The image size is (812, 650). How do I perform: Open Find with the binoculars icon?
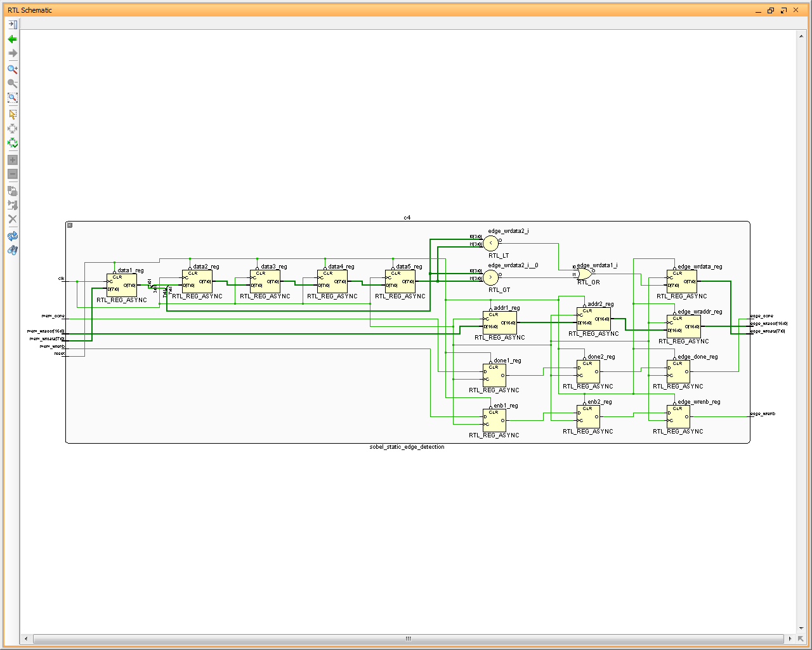tap(12, 251)
